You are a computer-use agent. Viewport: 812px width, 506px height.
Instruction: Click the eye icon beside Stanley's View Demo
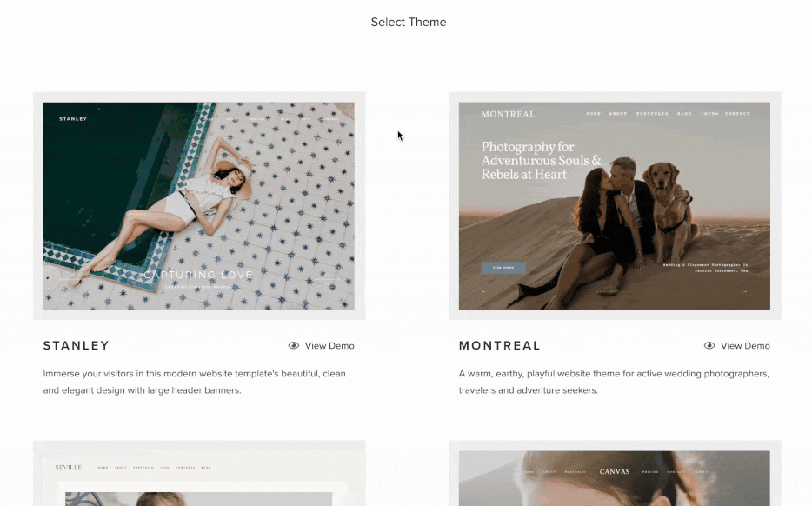(294, 345)
